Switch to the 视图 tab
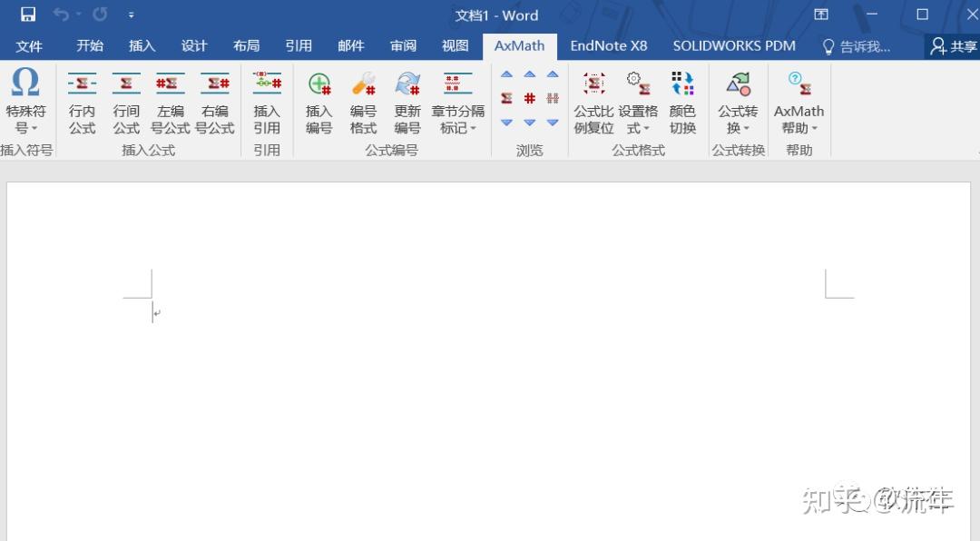This screenshot has width=980, height=541. pos(455,45)
